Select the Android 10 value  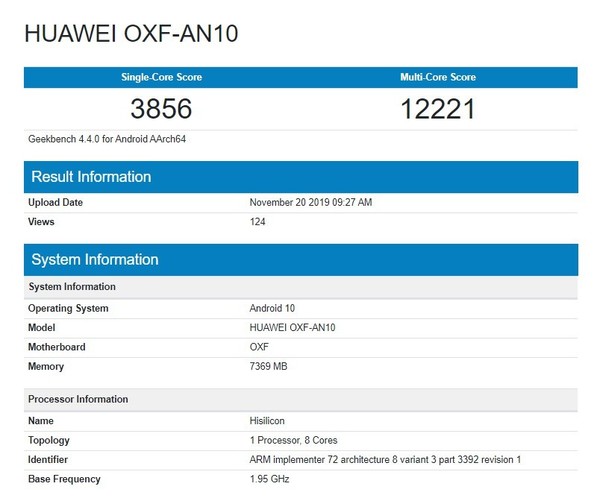coord(272,308)
